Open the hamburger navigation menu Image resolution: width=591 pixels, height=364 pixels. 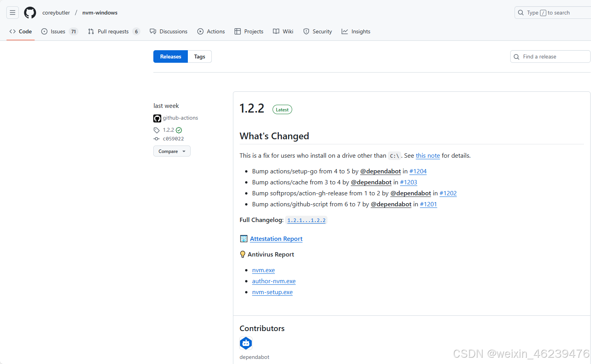click(x=13, y=13)
